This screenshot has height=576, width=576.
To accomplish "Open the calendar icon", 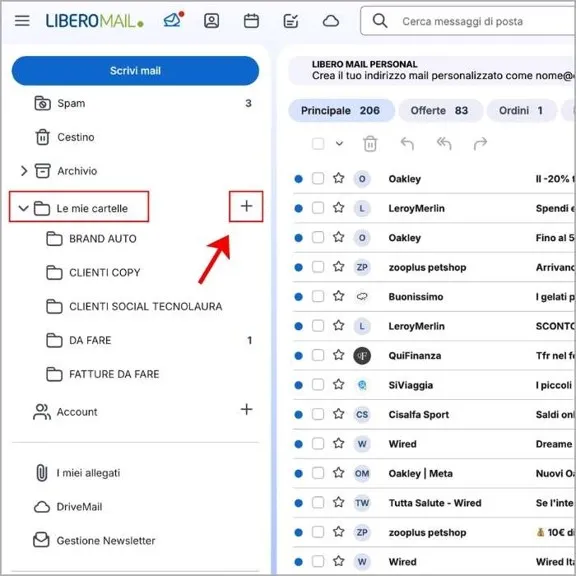I will tap(251, 21).
